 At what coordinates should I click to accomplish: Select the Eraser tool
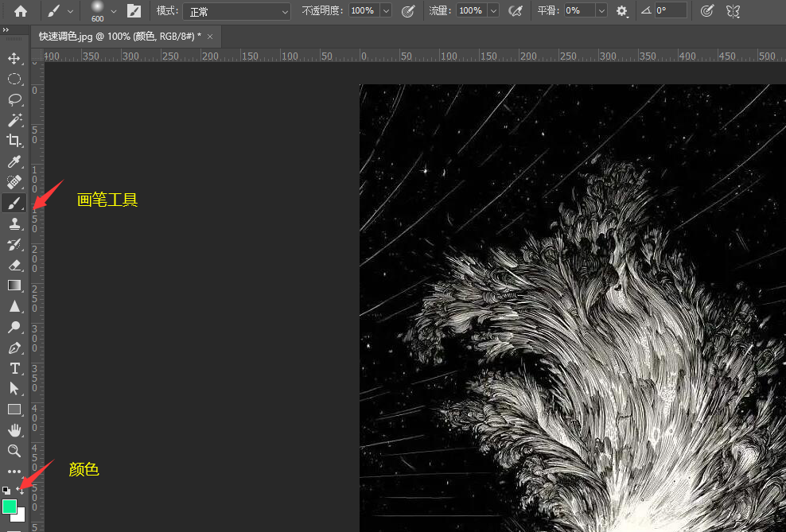[x=14, y=265]
